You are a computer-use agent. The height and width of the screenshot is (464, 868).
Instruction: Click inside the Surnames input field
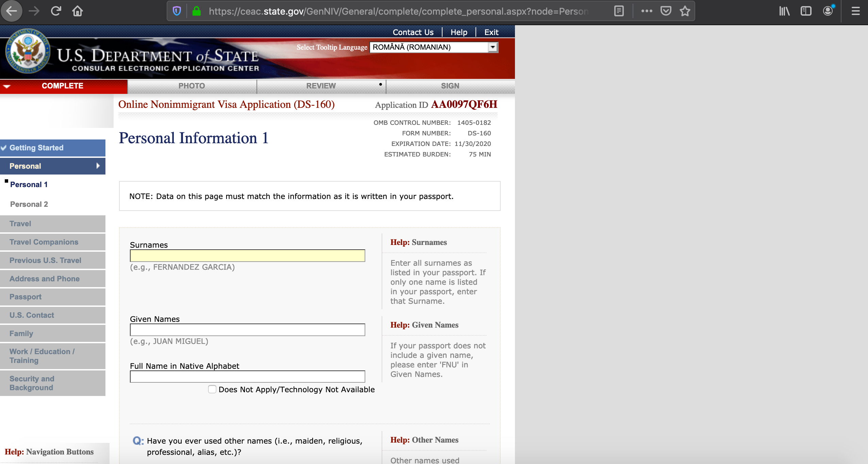(x=247, y=255)
